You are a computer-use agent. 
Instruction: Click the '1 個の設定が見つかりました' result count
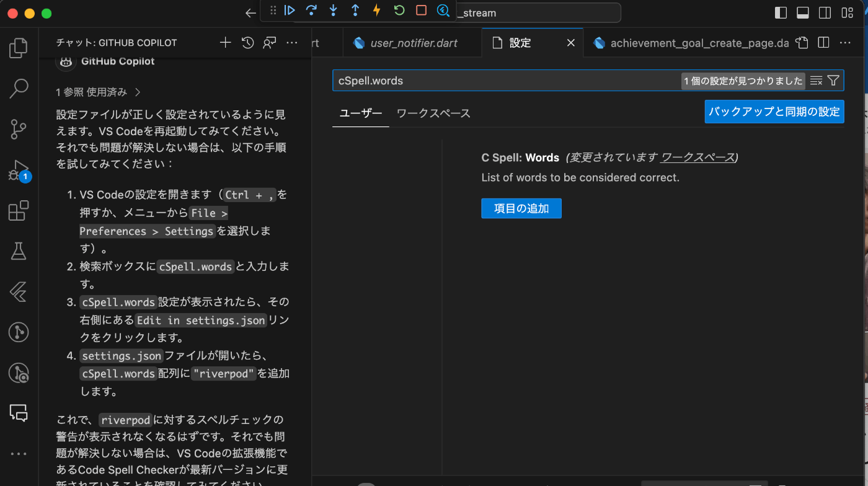743,81
